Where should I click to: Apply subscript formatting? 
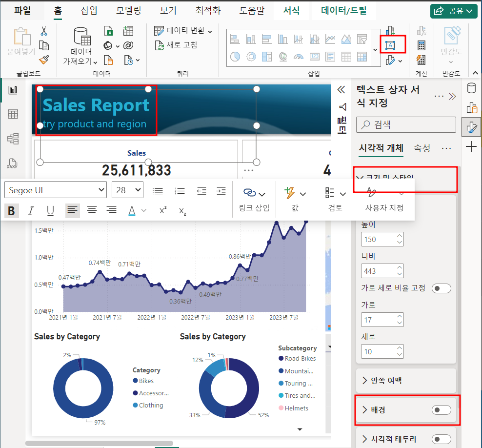pos(182,211)
